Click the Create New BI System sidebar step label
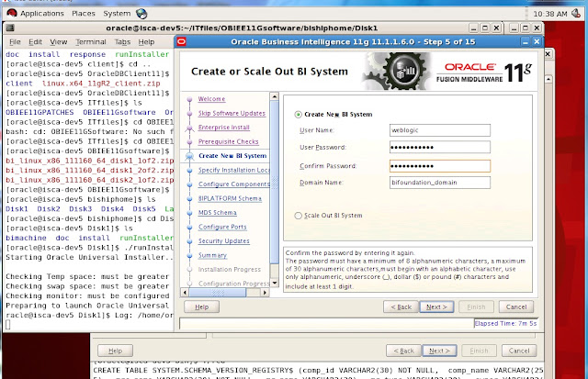588x379 pixels. [x=232, y=156]
